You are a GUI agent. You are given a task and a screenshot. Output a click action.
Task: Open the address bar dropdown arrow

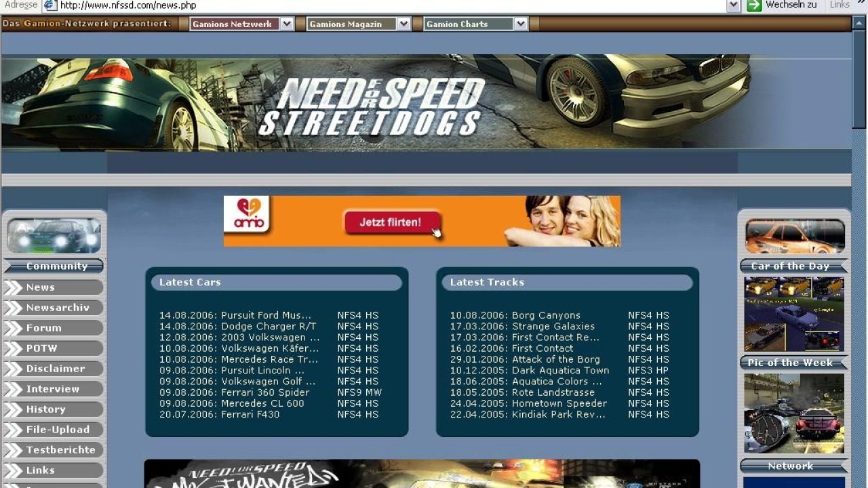(733, 5)
